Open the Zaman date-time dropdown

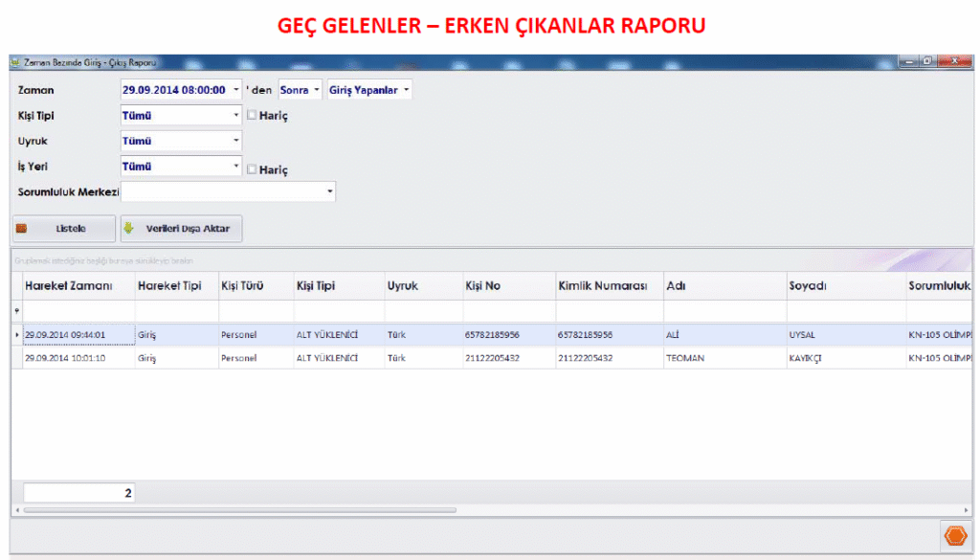coord(236,90)
